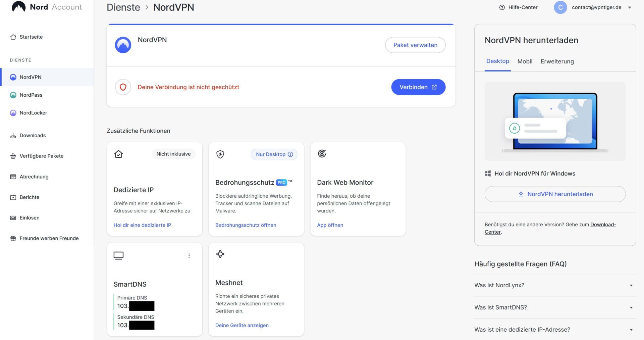
Task: Click the PRO badge next to Bedrohungsschutz
Action: [x=281, y=183]
